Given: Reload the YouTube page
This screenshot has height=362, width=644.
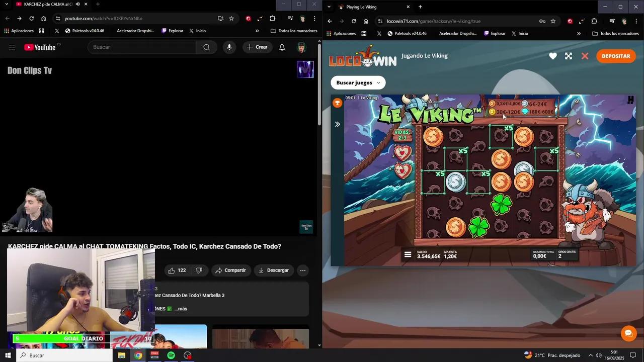Looking at the screenshot, I should click(31, 19).
